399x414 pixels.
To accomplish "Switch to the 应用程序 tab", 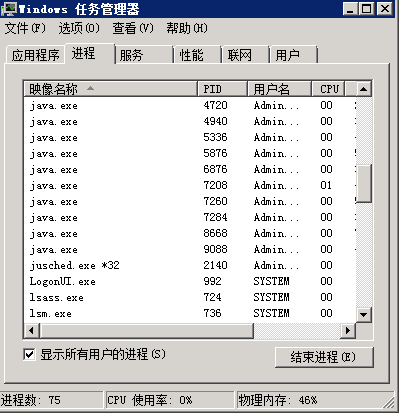I will pyautogui.click(x=35, y=55).
